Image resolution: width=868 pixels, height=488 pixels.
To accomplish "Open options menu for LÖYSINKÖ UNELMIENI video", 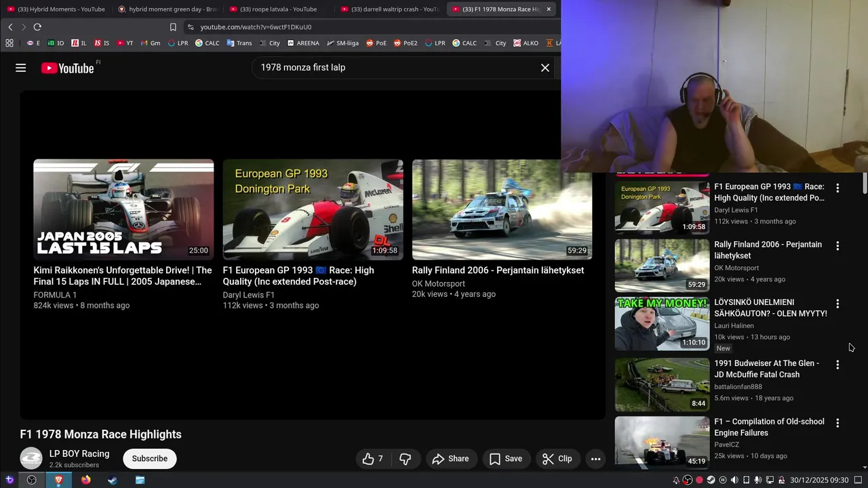I will click(837, 304).
